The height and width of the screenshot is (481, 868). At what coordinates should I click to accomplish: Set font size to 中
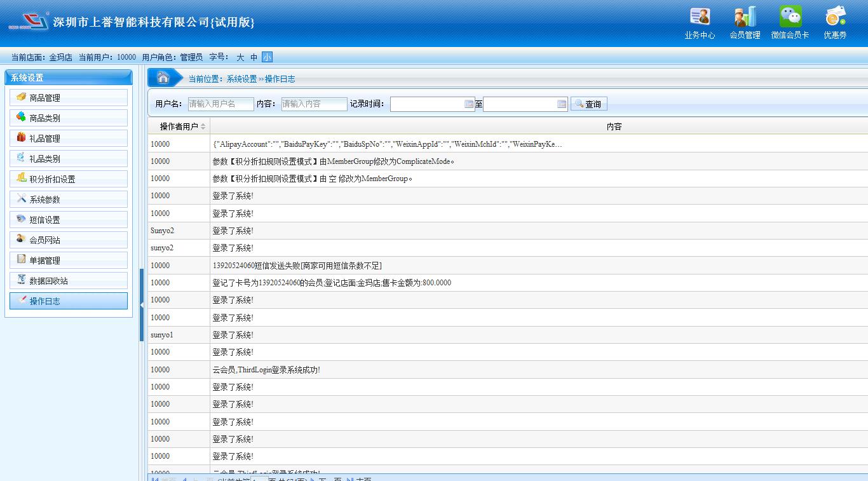pos(254,57)
